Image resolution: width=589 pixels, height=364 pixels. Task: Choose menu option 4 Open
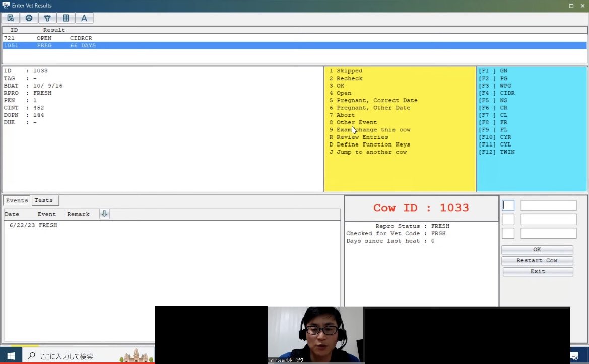click(x=340, y=93)
